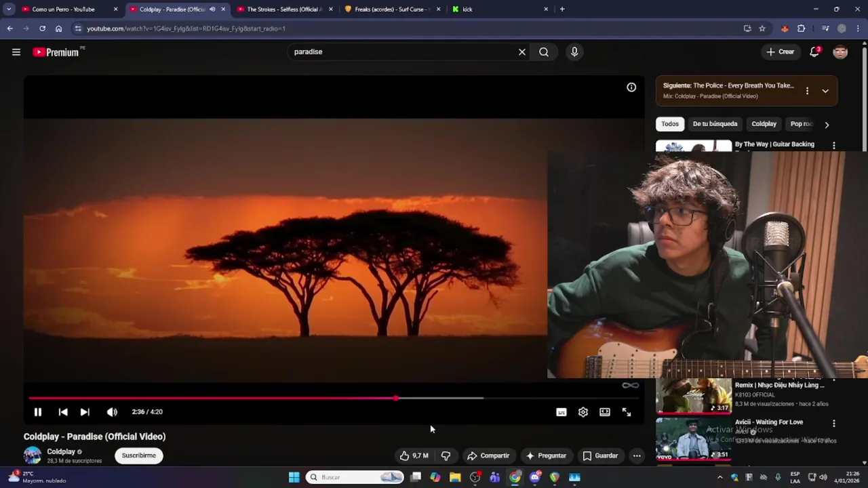Image resolution: width=868 pixels, height=488 pixels.
Task: Install app icon in the address bar
Action: coord(747,28)
